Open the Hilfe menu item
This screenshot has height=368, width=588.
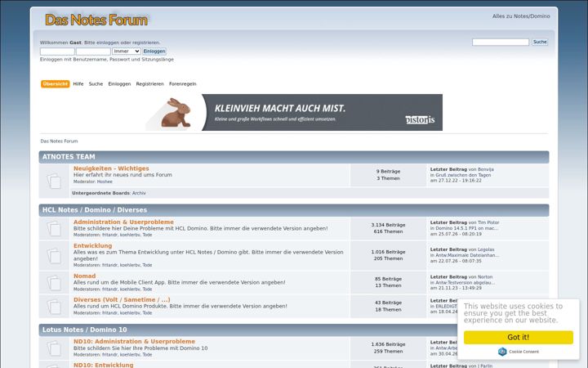78,83
